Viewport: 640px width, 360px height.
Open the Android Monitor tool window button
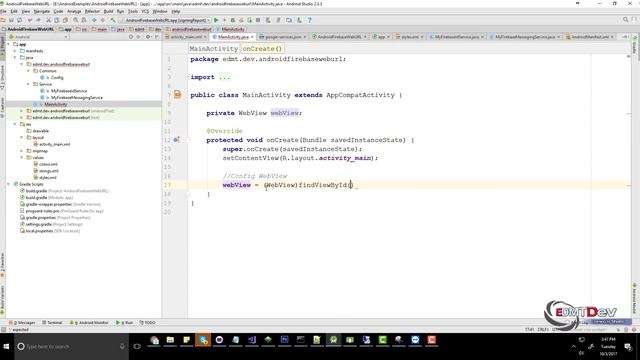[89, 322]
